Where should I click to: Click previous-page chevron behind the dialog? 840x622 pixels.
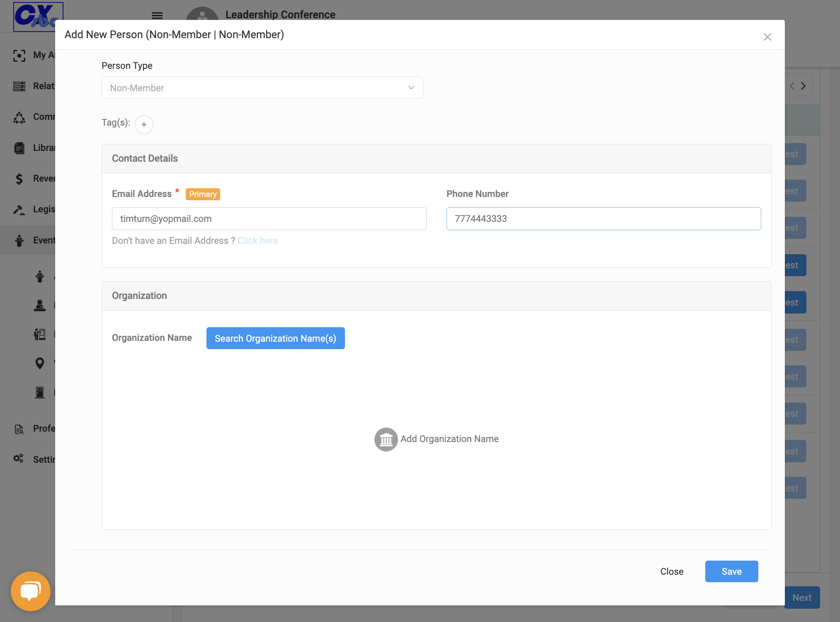[x=792, y=86]
